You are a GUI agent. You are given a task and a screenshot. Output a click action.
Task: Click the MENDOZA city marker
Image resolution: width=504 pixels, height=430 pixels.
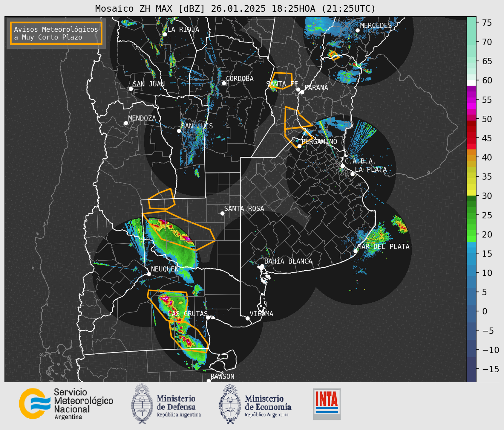click(126, 123)
